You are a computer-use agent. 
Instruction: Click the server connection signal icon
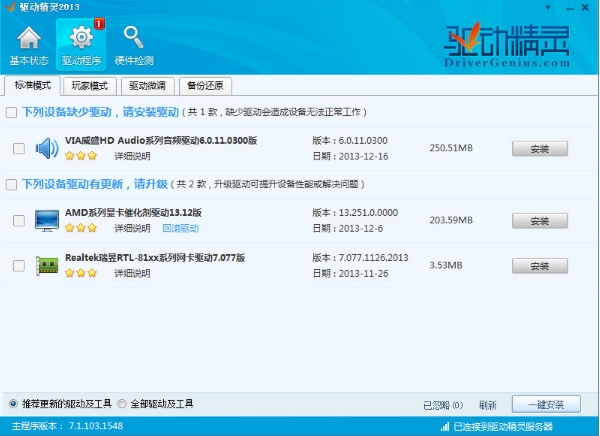[445, 426]
